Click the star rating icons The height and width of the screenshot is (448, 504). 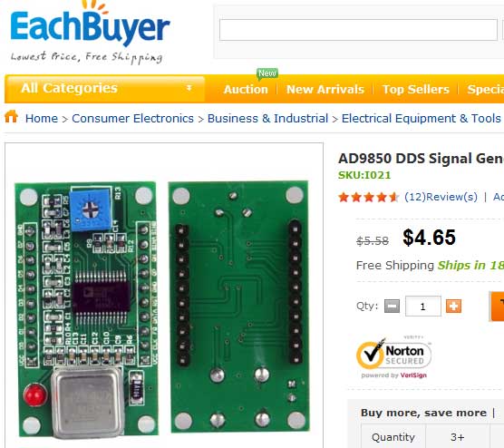(368, 197)
